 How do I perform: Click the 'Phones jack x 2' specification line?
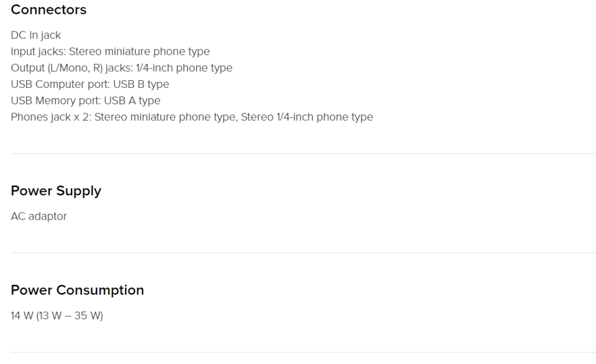click(x=192, y=117)
